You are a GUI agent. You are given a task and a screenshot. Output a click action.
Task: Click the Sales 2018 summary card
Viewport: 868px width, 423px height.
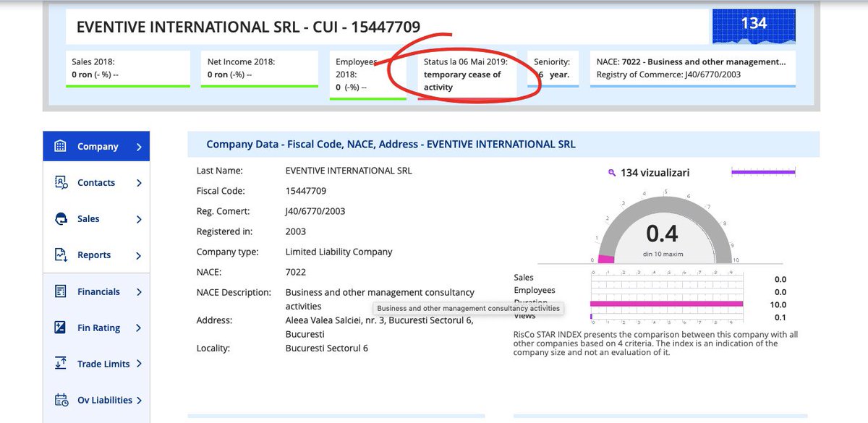[128, 69]
